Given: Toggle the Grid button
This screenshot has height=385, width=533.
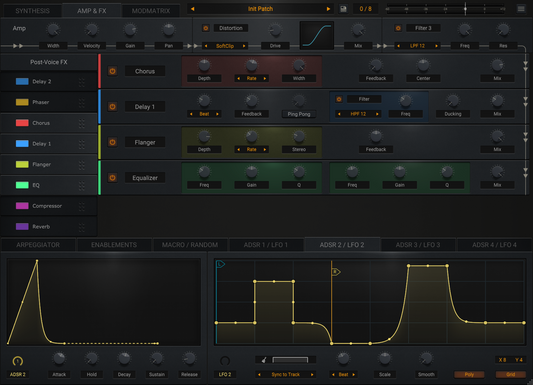Looking at the screenshot, I should click(511, 374).
